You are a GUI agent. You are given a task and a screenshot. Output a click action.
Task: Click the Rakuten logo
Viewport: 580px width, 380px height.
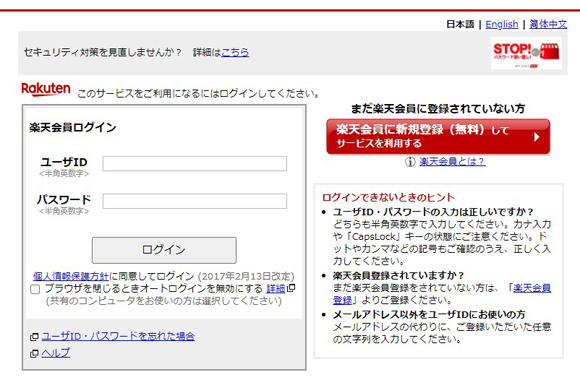pos(46,89)
